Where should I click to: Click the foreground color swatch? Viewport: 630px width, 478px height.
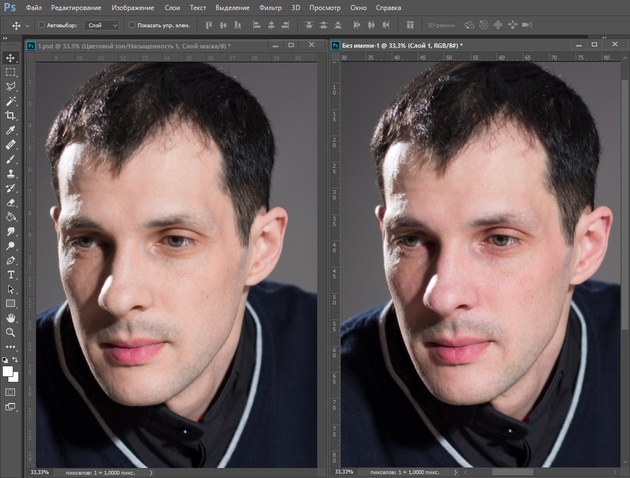tap(7, 371)
